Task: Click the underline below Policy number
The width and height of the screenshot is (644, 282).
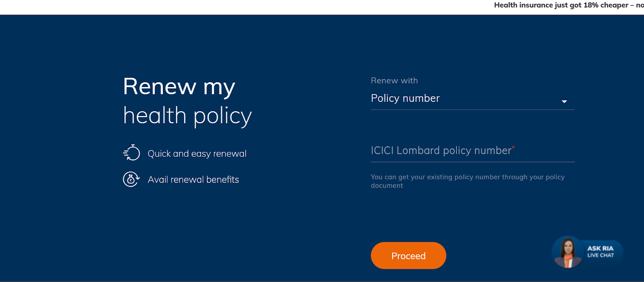Action: point(472,110)
